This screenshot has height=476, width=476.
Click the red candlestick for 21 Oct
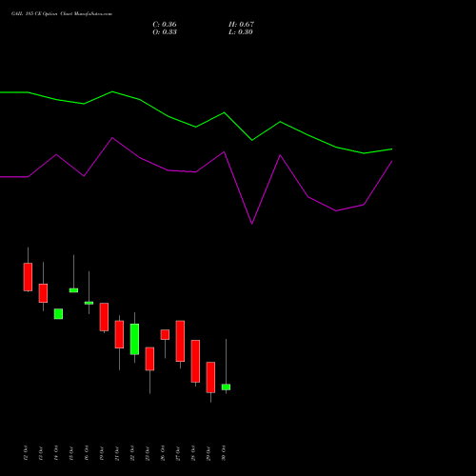click(x=119, y=334)
